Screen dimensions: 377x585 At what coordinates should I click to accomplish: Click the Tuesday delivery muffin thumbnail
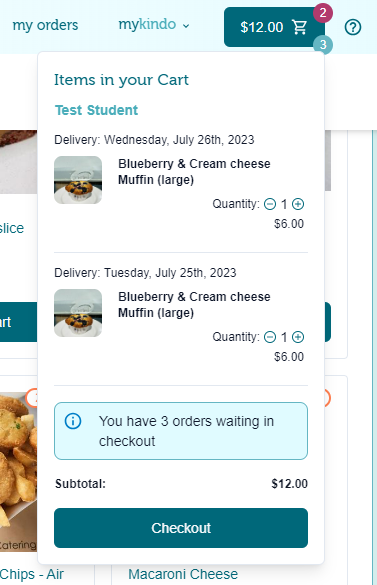pos(78,313)
